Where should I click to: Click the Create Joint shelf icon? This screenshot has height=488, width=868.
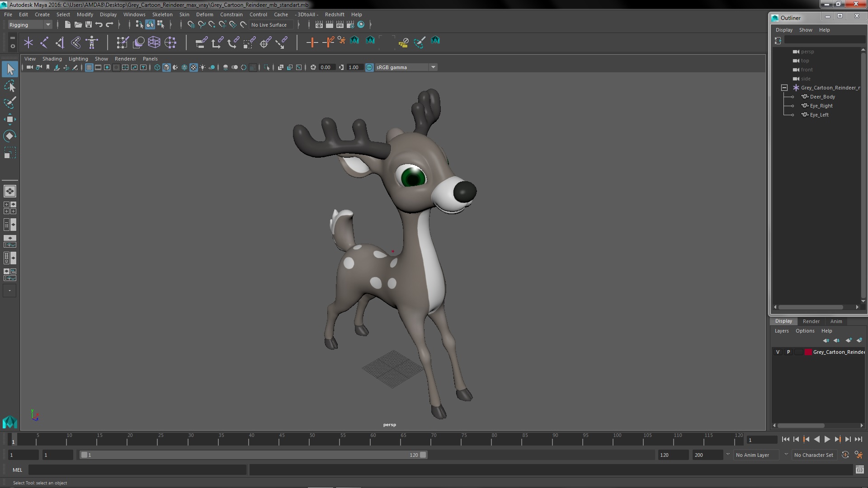44,42
